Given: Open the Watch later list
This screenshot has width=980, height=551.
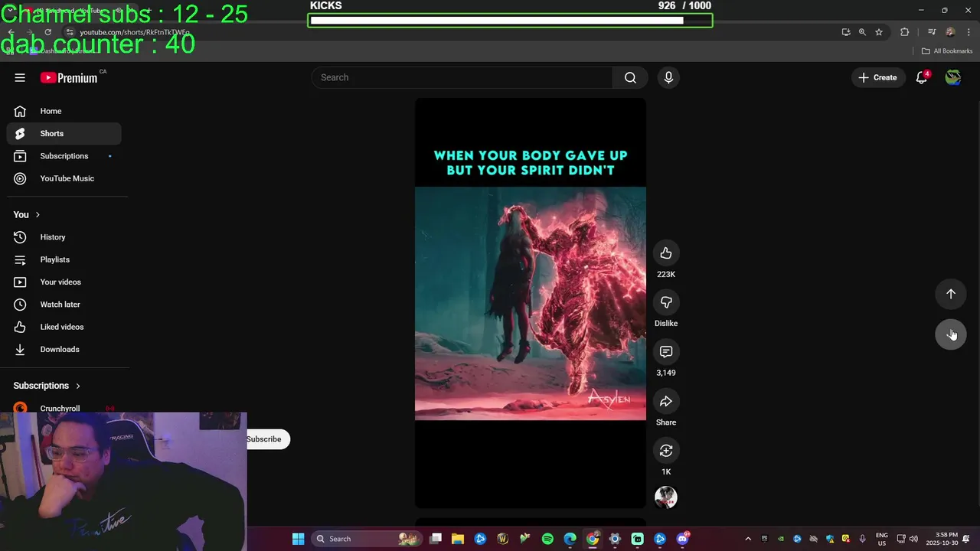Looking at the screenshot, I should point(64,305).
